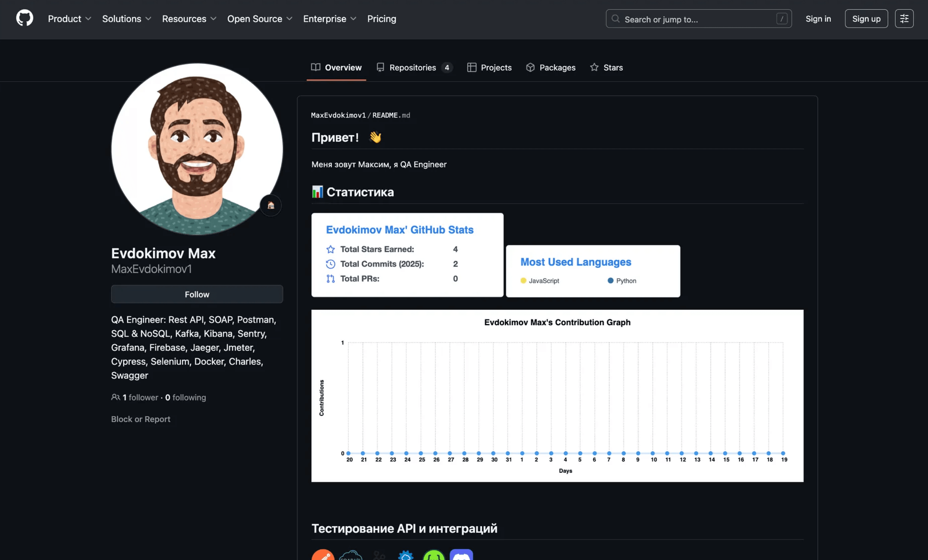Image resolution: width=928 pixels, height=560 pixels.
Task: Click the green Swagger icon
Action: pos(433,555)
